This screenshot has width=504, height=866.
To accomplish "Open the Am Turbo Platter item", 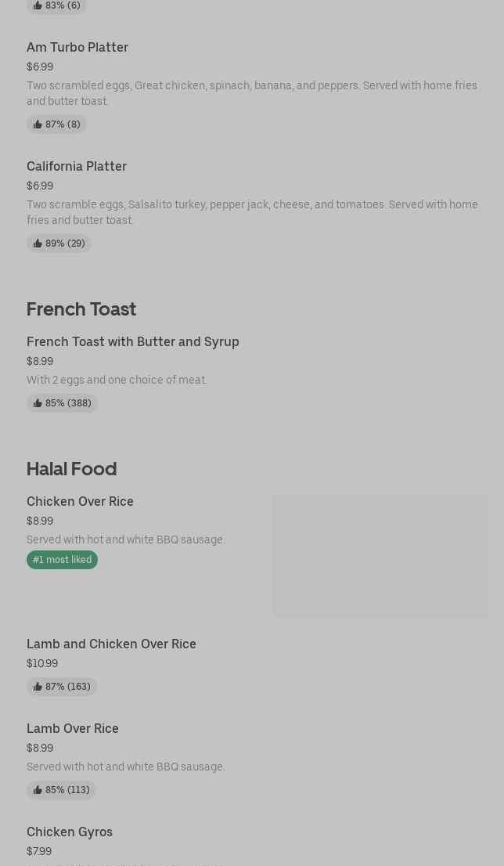I will click(x=252, y=85).
